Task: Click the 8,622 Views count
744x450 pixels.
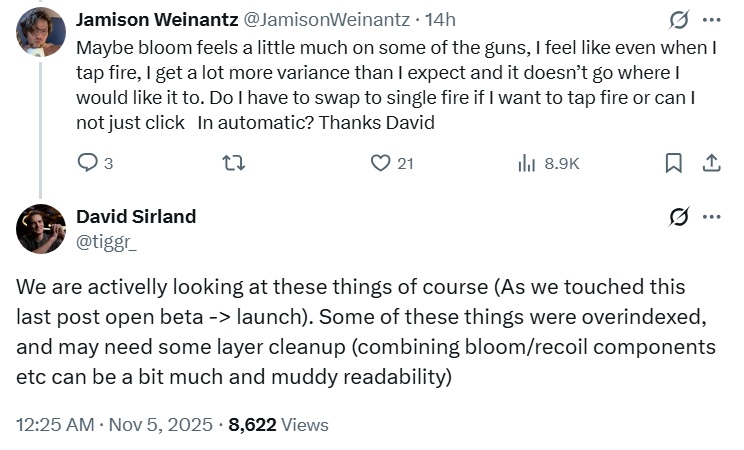Action: (278, 424)
